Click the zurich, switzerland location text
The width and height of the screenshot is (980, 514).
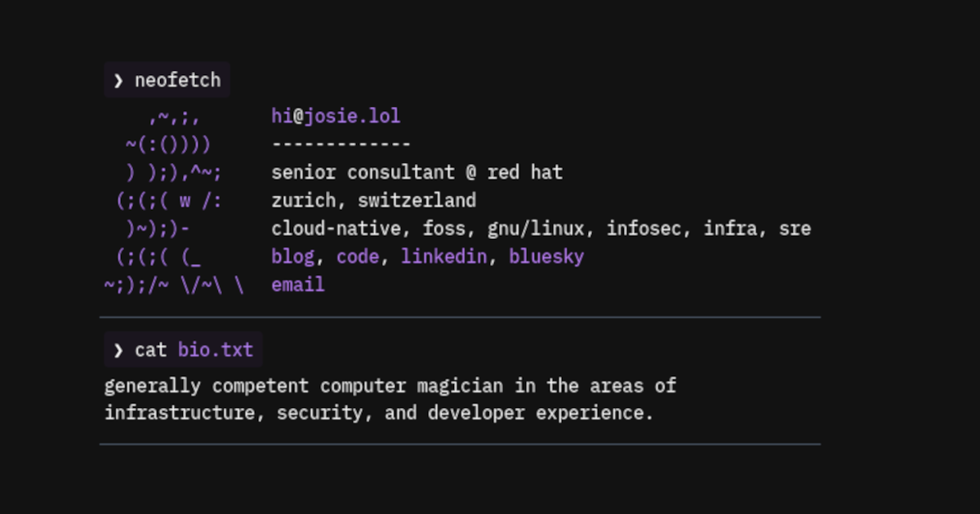373,201
